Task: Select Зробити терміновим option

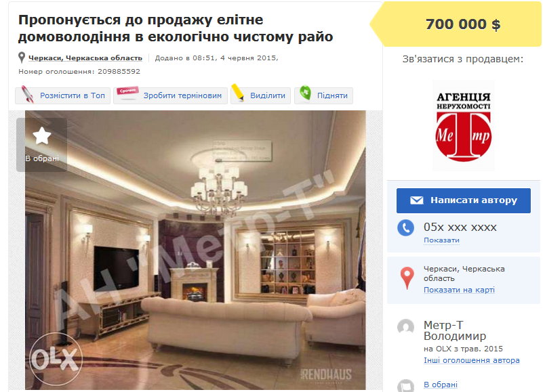Action: 170,95
